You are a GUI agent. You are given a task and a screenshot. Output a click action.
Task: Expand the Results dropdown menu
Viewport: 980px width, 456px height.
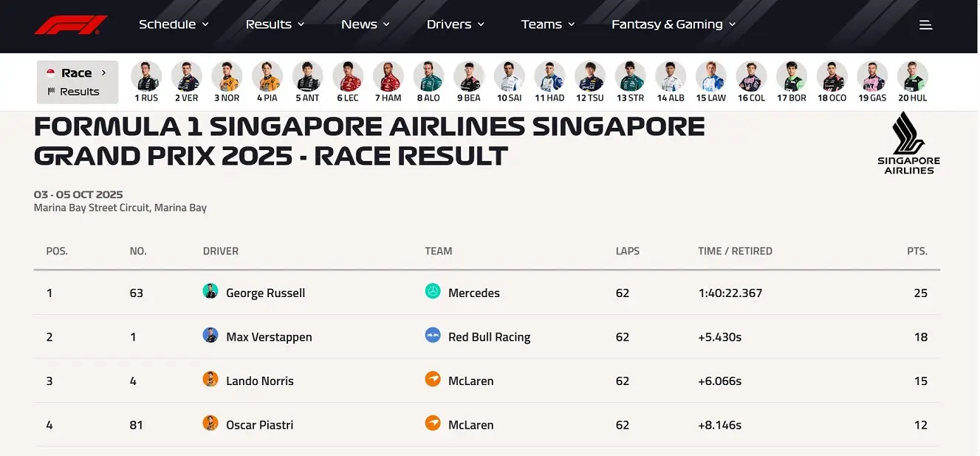pyautogui.click(x=275, y=24)
